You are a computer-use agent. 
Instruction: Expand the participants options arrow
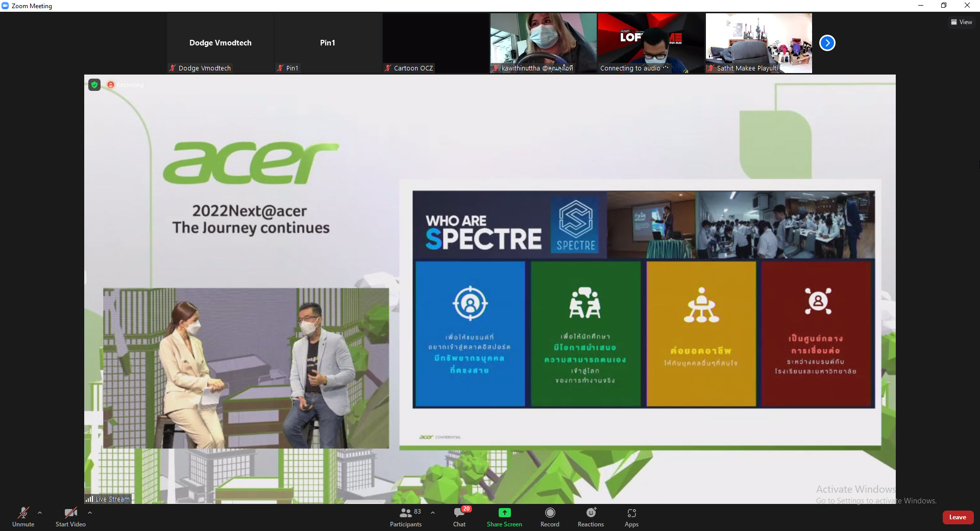coord(433,513)
